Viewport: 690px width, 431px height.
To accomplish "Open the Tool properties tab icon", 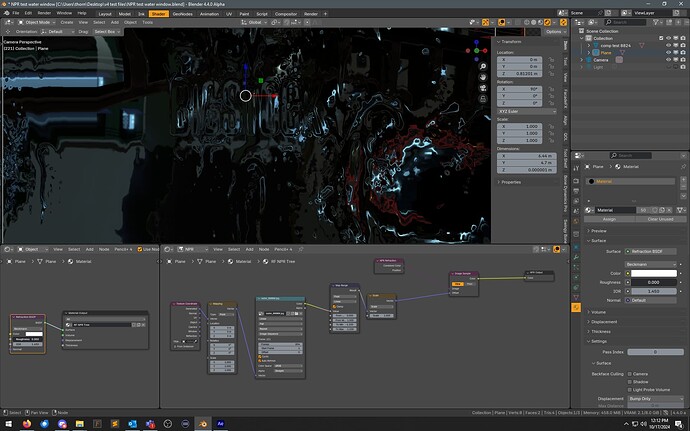I will coord(576,168).
